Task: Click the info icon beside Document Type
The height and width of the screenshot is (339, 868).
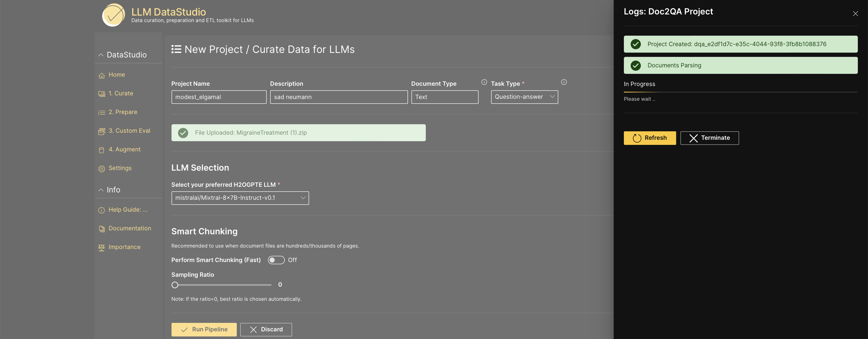Action: coord(484,82)
